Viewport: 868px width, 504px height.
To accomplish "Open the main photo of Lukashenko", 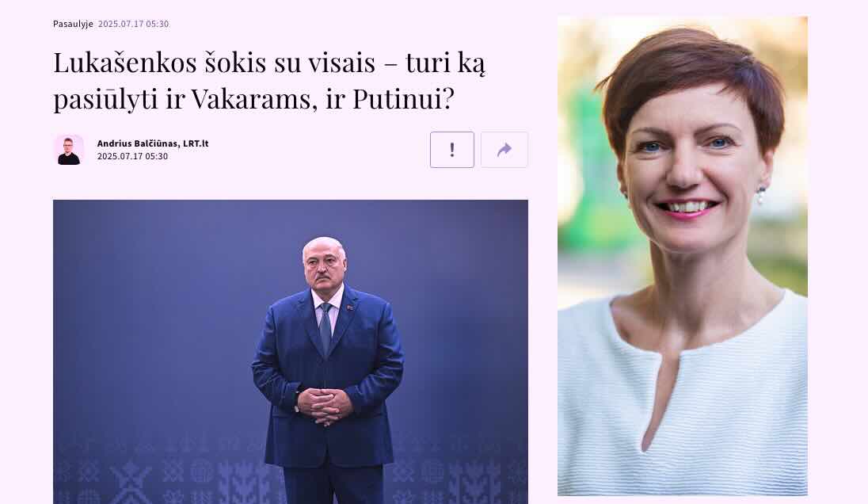I will [x=291, y=352].
